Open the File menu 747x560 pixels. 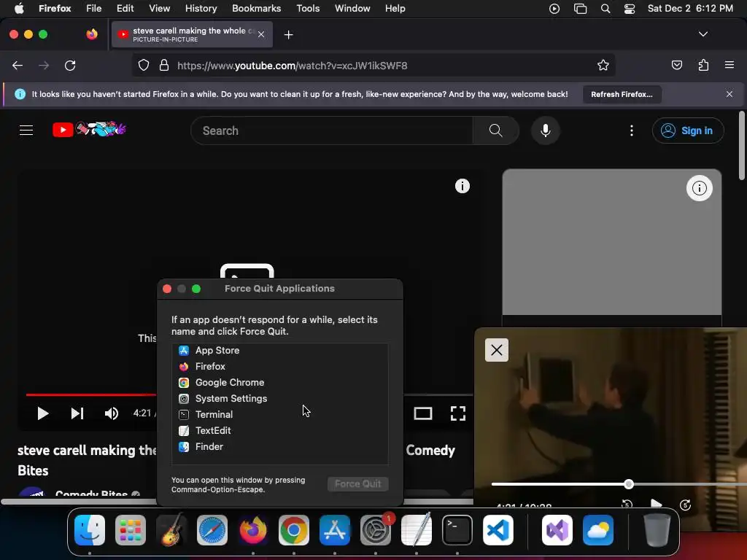tap(94, 8)
